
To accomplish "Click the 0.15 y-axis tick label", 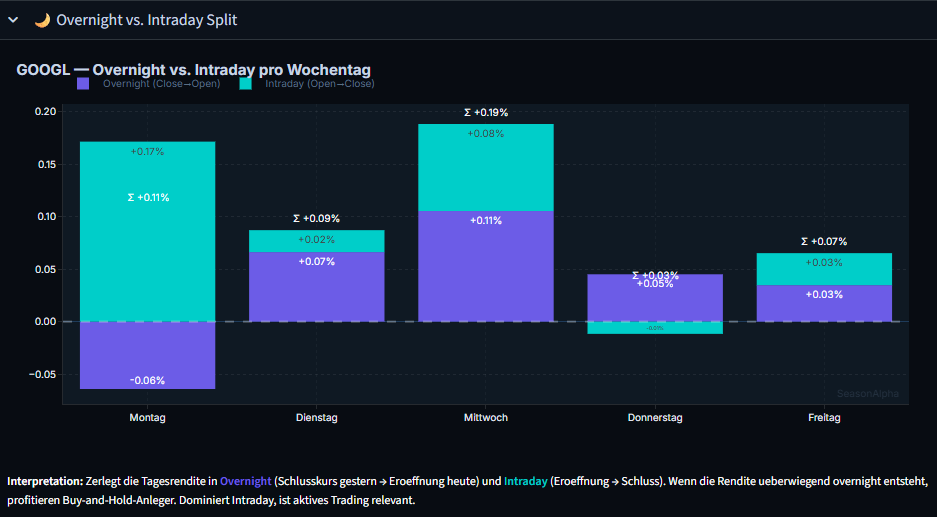I will (46, 164).
